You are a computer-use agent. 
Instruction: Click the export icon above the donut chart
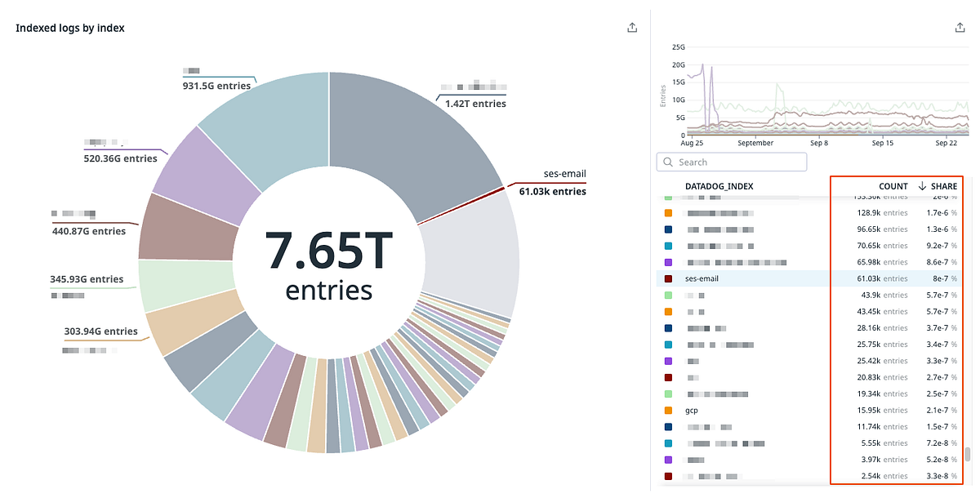[x=632, y=26]
